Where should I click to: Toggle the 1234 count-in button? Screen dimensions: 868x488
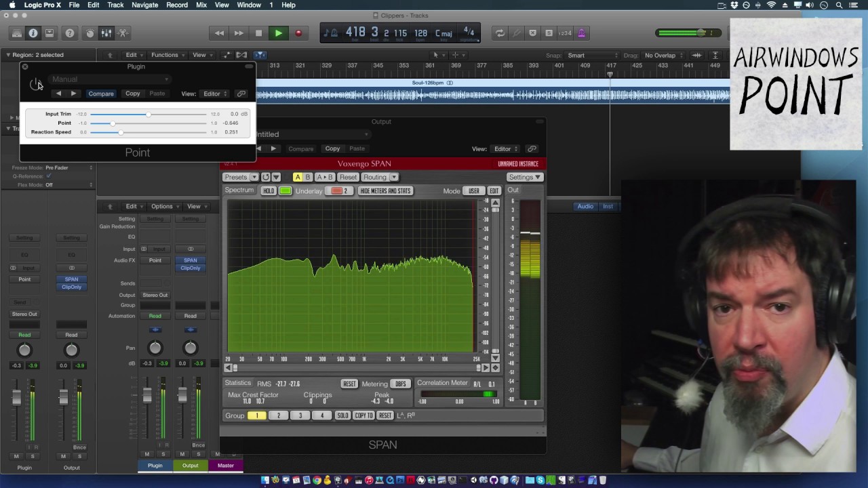[565, 33]
